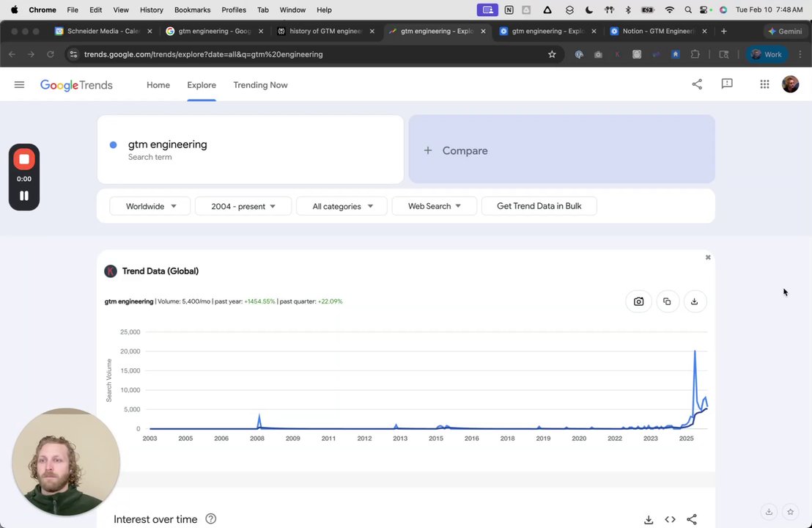Image resolution: width=812 pixels, height=528 pixels.
Task: Open the send feedback icon
Action: 727,84
